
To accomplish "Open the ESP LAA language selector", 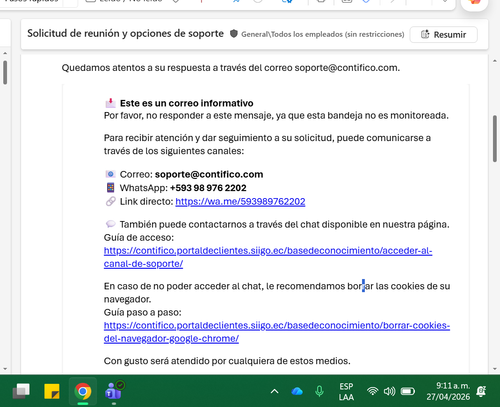I will pos(346,392).
